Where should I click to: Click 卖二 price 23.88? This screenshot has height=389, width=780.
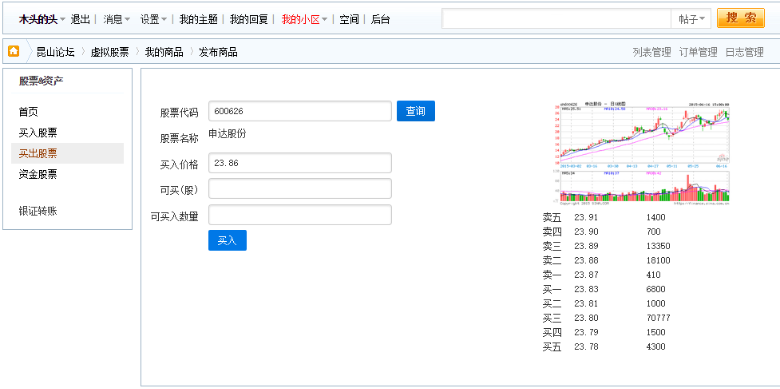coord(586,261)
